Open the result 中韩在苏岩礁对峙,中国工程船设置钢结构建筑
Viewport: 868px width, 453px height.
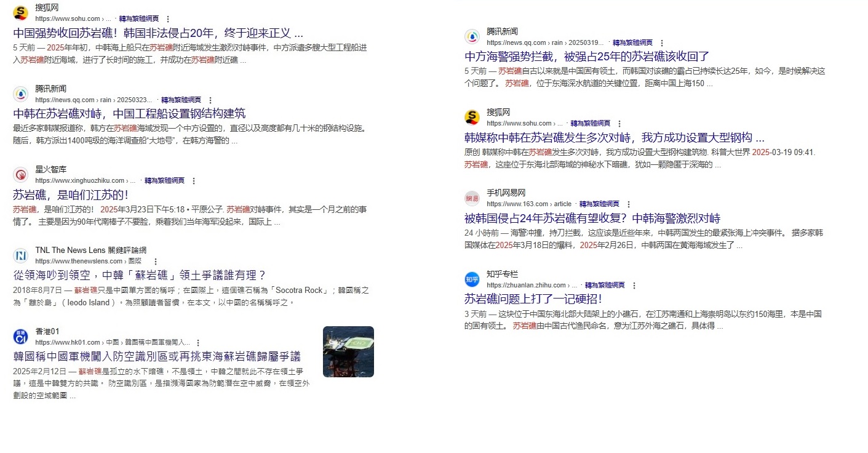tap(129, 114)
